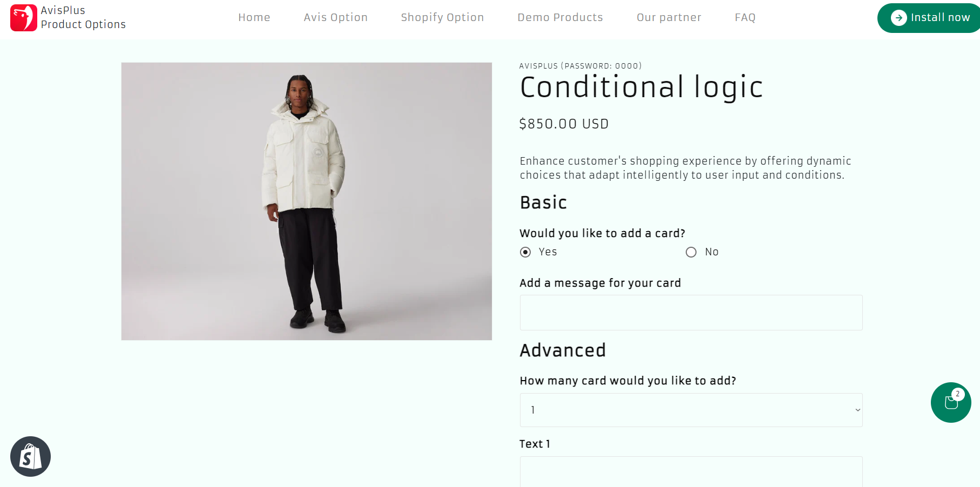Open the floating shopping cart icon
This screenshot has height=487, width=980.
(950, 403)
